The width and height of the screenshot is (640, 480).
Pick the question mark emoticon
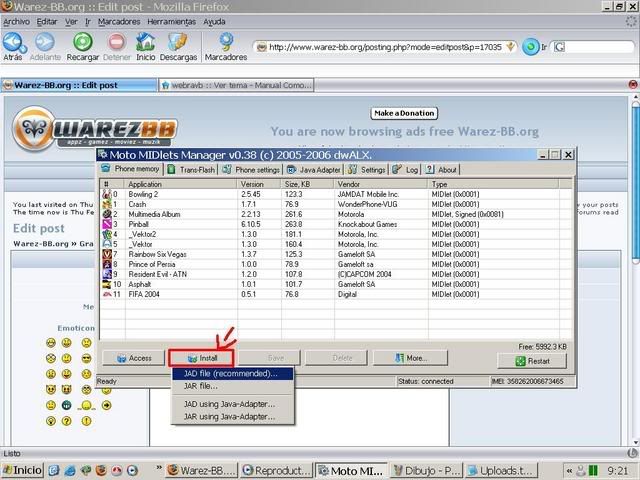pos(67,421)
